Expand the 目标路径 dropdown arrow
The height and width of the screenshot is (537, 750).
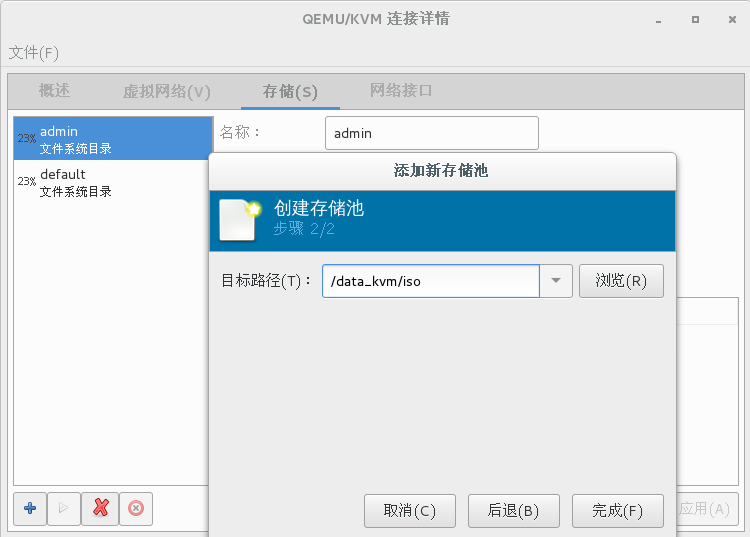click(x=556, y=281)
